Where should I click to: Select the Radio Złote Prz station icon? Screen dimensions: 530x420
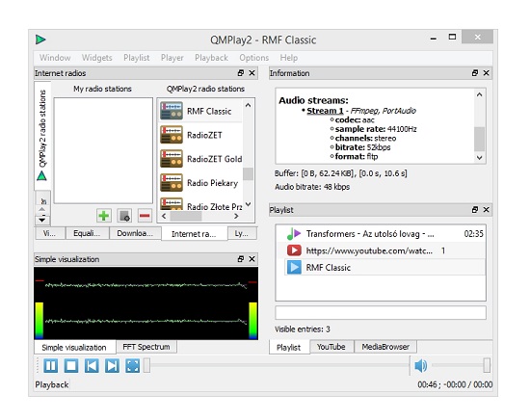click(x=172, y=204)
